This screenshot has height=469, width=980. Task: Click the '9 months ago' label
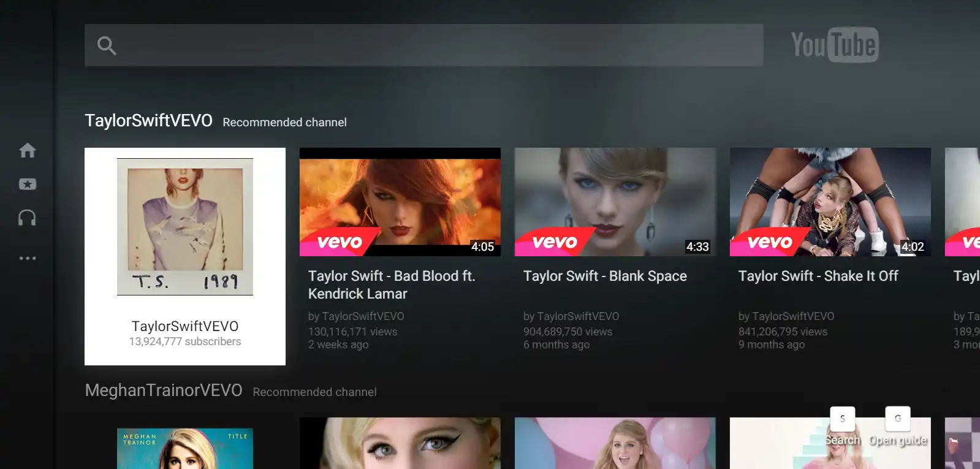[772, 345]
